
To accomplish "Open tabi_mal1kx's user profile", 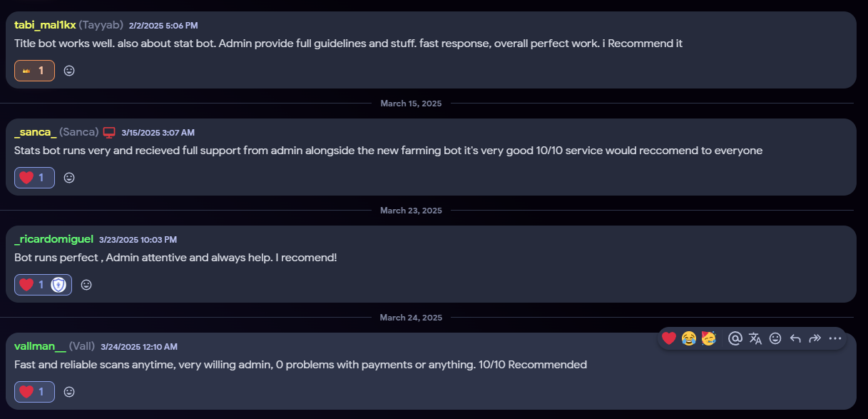I will coord(45,25).
